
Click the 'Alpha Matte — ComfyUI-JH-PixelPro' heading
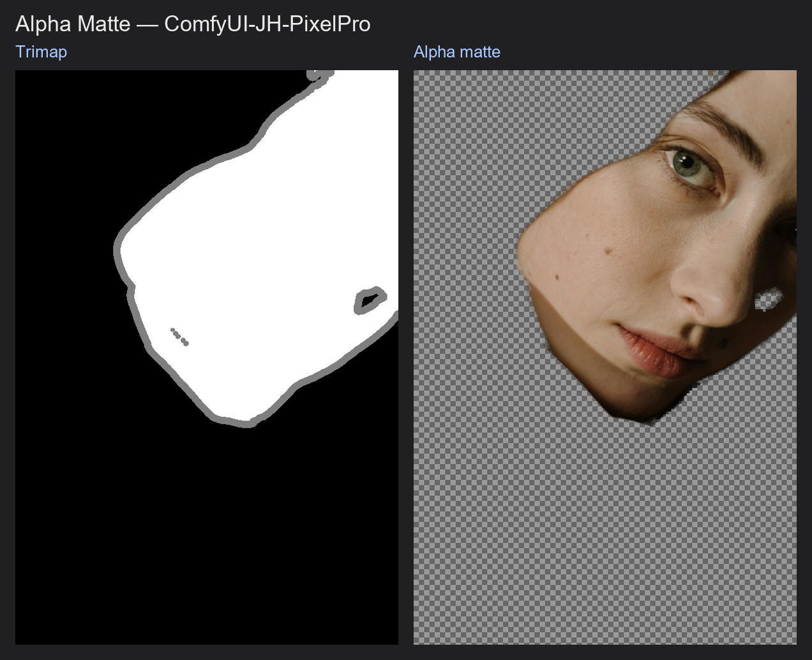[x=193, y=24]
